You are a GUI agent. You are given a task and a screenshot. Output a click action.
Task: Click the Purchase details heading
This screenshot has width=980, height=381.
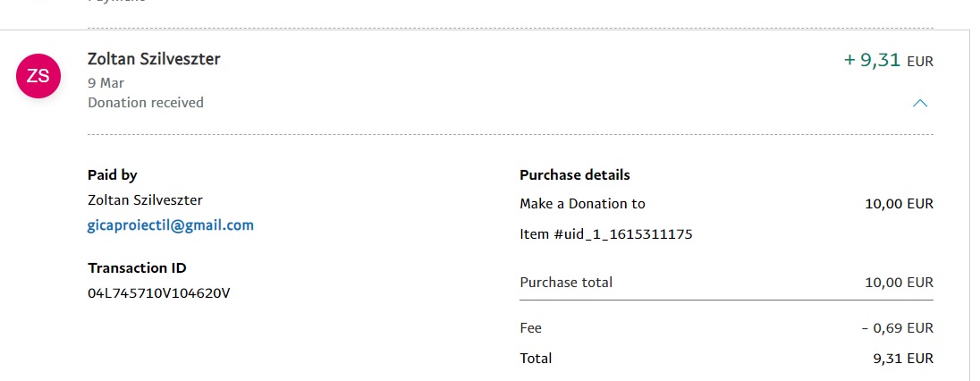pos(575,175)
